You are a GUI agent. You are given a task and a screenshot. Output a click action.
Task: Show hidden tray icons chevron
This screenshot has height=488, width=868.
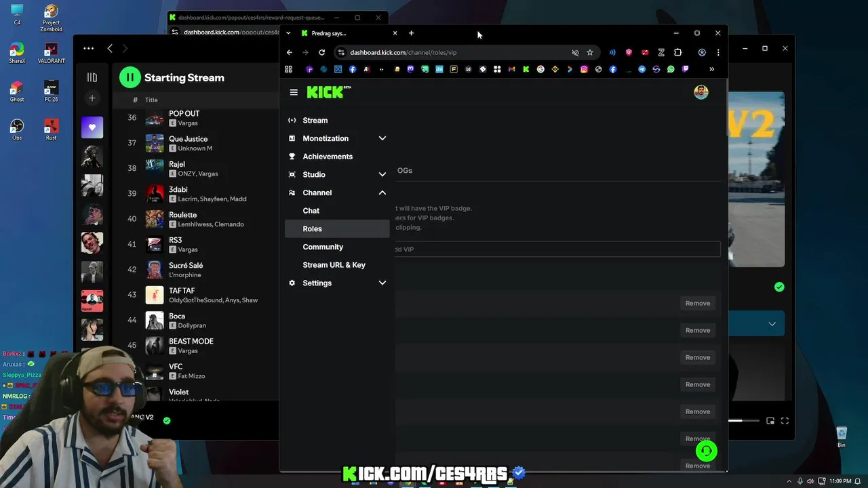pos(790,481)
